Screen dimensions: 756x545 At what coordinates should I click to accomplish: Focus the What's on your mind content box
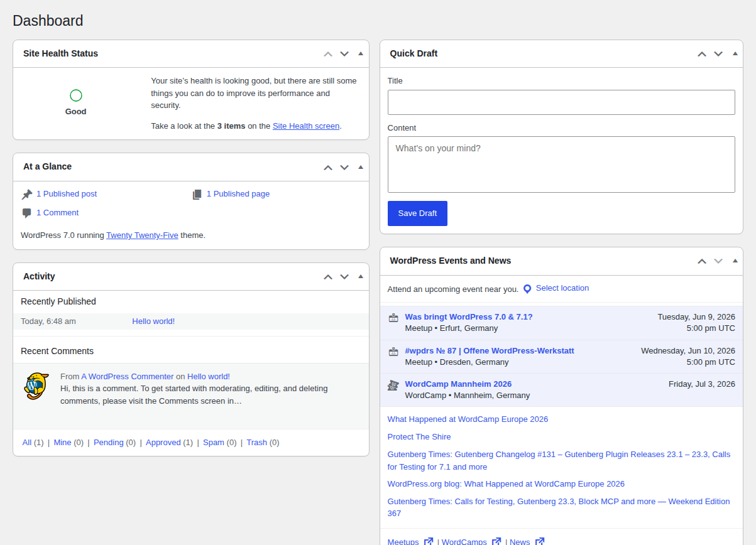(x=561, y=165)
